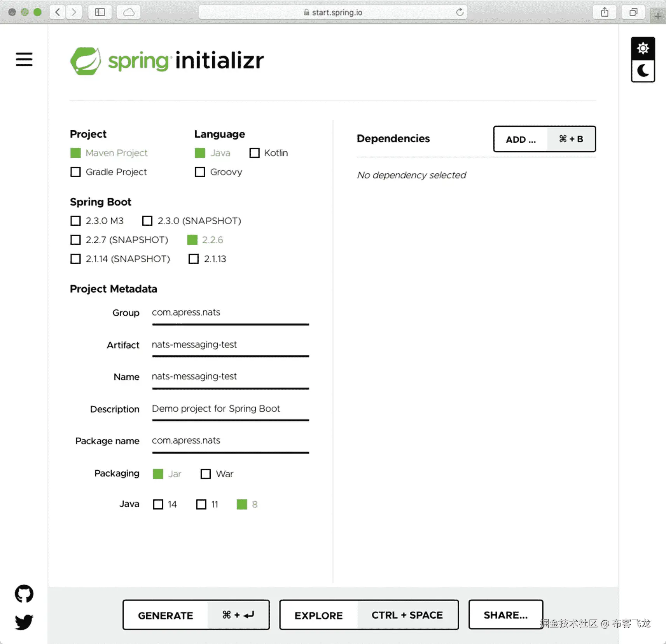Show the Safari sidebar
Screen dimensions: 666x644
(x=100, y=12)
